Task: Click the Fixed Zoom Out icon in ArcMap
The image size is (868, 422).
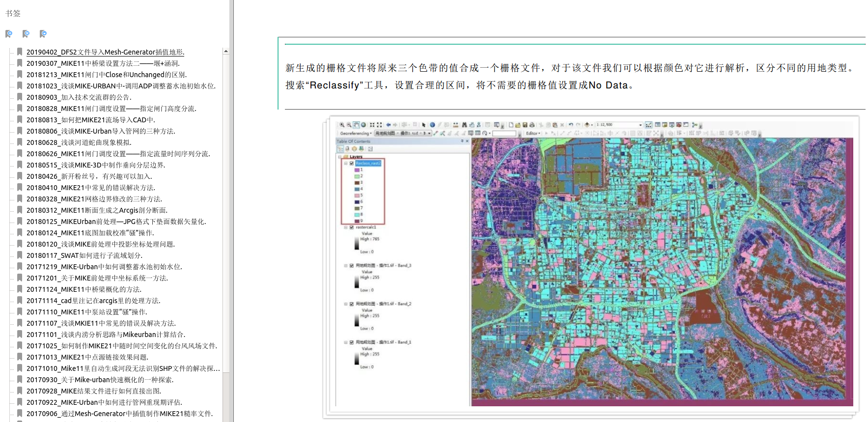Action: point(379,125)
